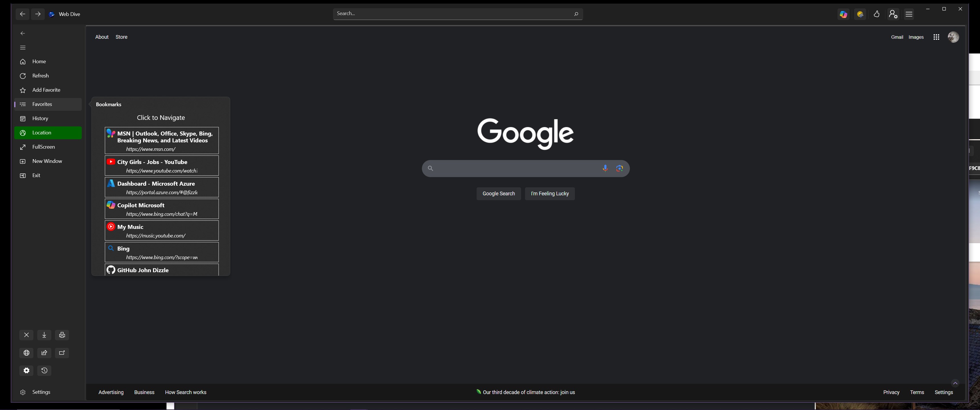Viewport: 980px width, 410px height.
Task: Select FullScreen in the sidebar menu
Action: click(43, 147)
